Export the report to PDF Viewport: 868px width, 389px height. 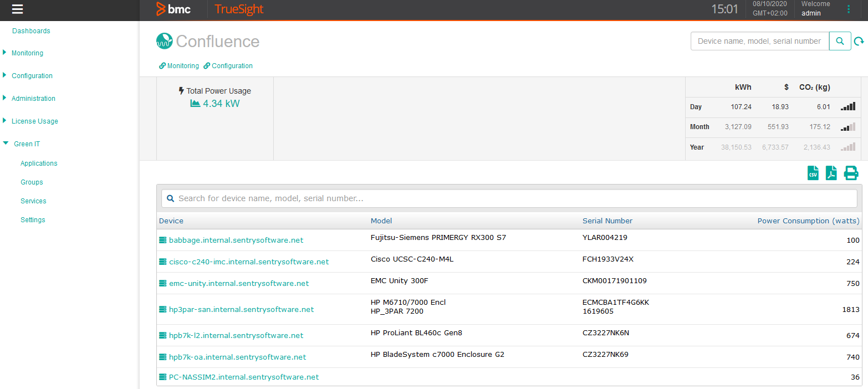pyautogui.click(x=831, y=172)
